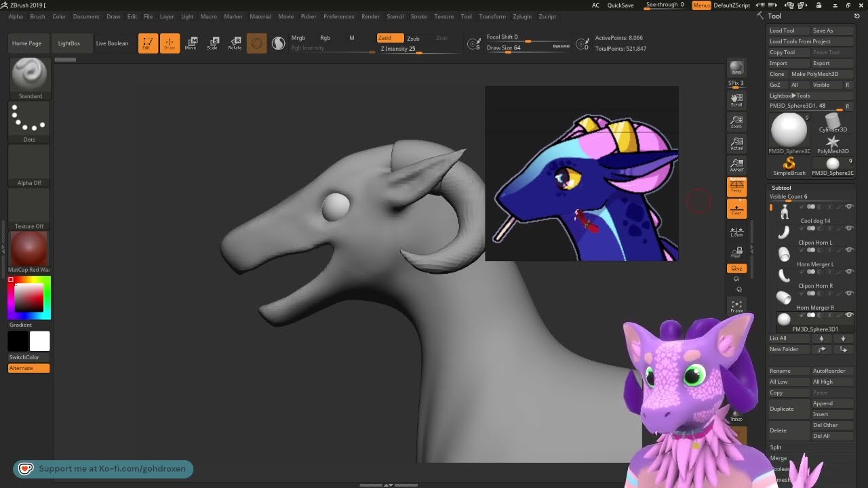Image resolution: width=868 pixels, height=488 pixels.
Task: Open the Material menu
Action: (260, 16)
